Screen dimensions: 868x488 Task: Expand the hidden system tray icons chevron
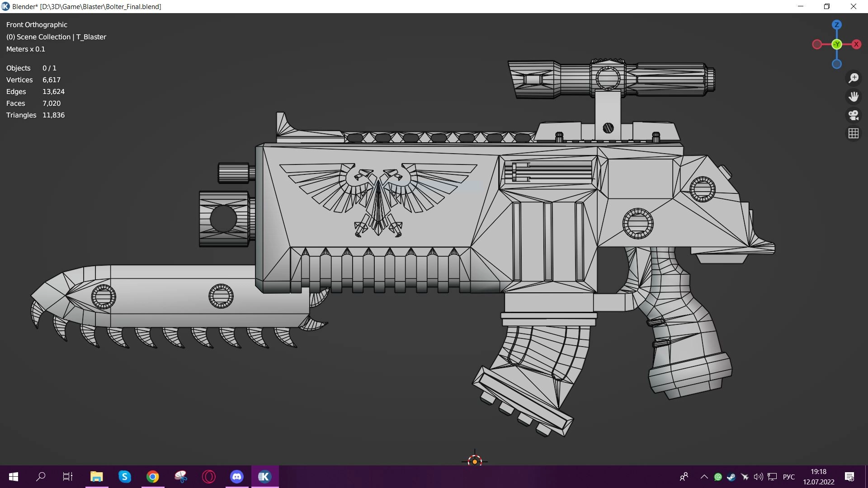click(704, 477)
